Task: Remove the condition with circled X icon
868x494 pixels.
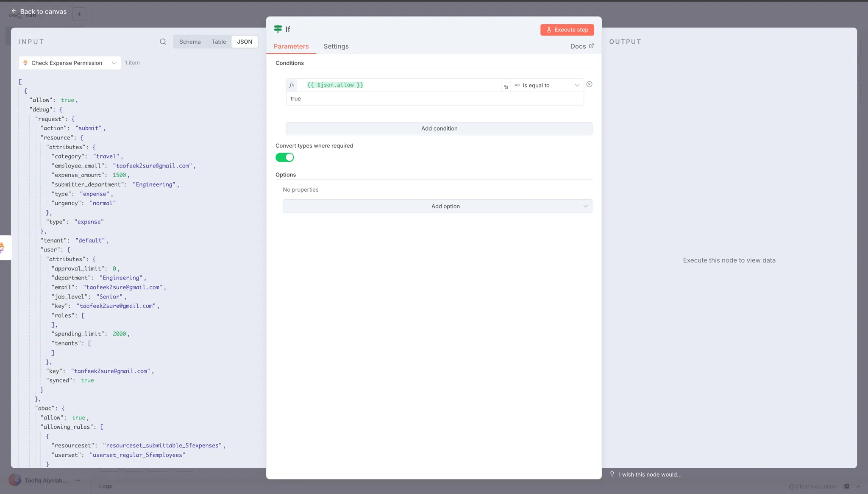Action: pyautogui.click(x=589, y=84)
